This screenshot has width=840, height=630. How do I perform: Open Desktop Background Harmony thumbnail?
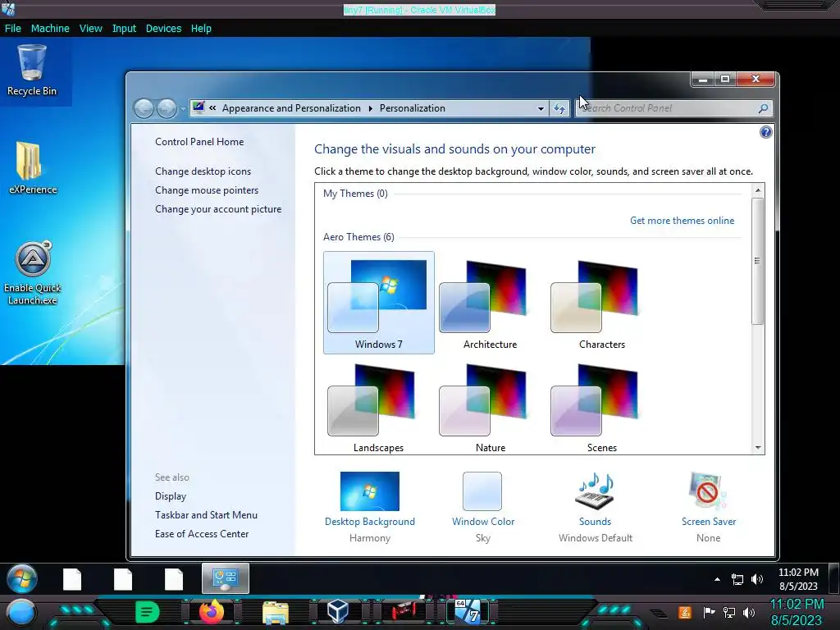click(x=370, y=491)
